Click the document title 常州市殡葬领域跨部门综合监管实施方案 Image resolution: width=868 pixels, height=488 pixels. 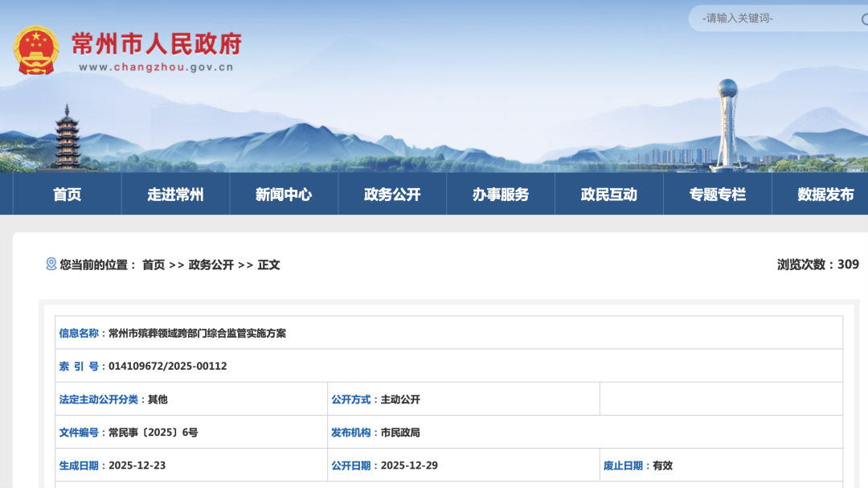coord(197,333)
